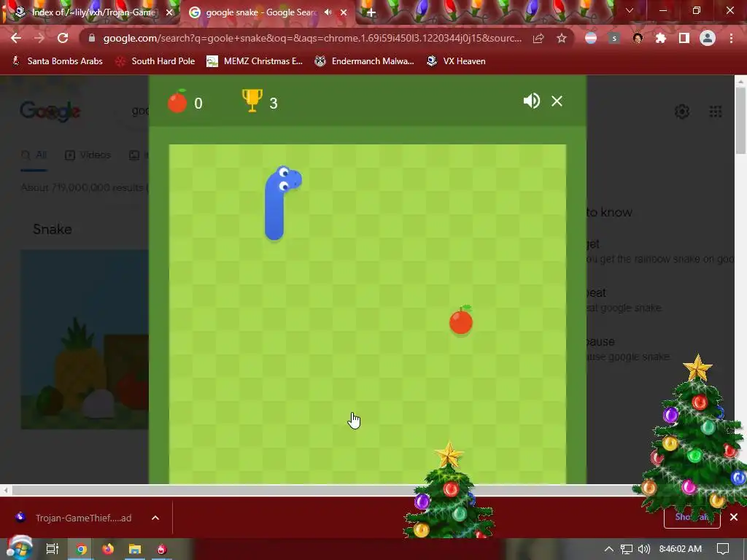Open network status tray icon

pyautogui.click(x=627, y=549)
